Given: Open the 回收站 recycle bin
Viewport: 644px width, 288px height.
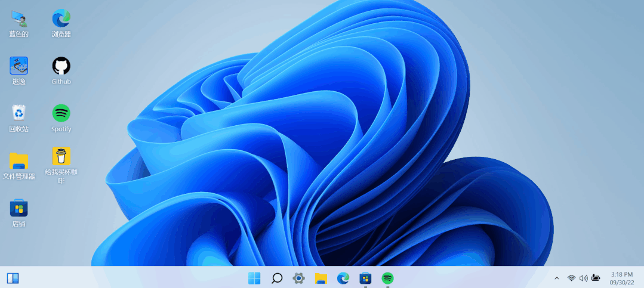Looking at the screenshot, I should point(19,113).
